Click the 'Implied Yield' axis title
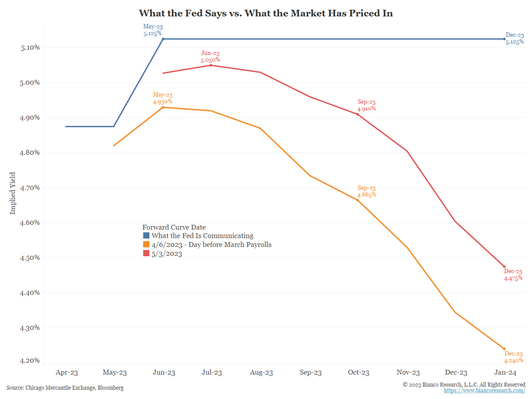The height and width of the screenshot is (399, 532). click(x=13, y=193)
